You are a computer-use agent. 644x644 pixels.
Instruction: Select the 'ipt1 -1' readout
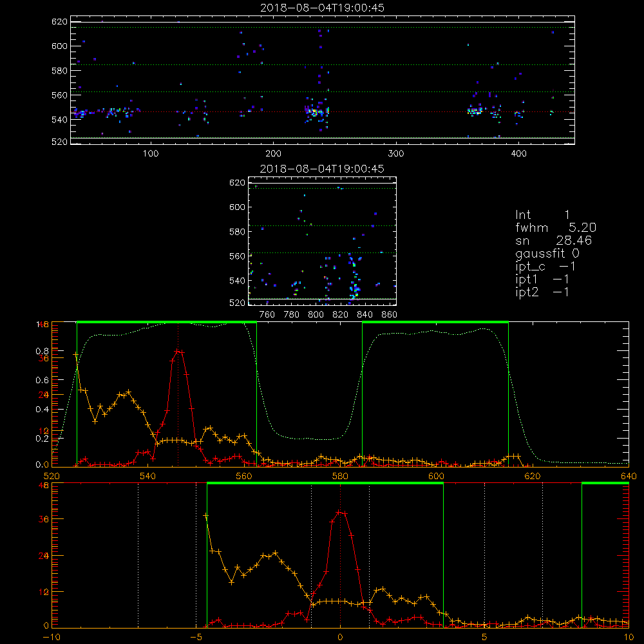[x=542, y=279]
